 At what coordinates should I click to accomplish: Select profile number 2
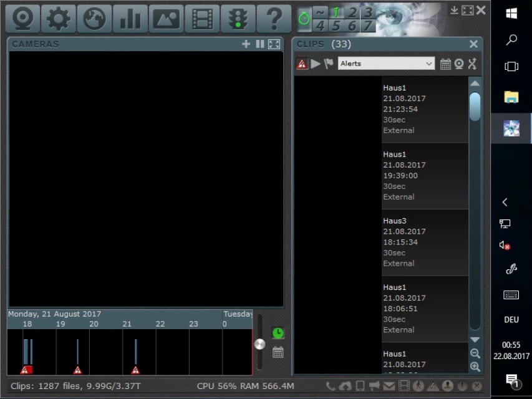(352, 12)
